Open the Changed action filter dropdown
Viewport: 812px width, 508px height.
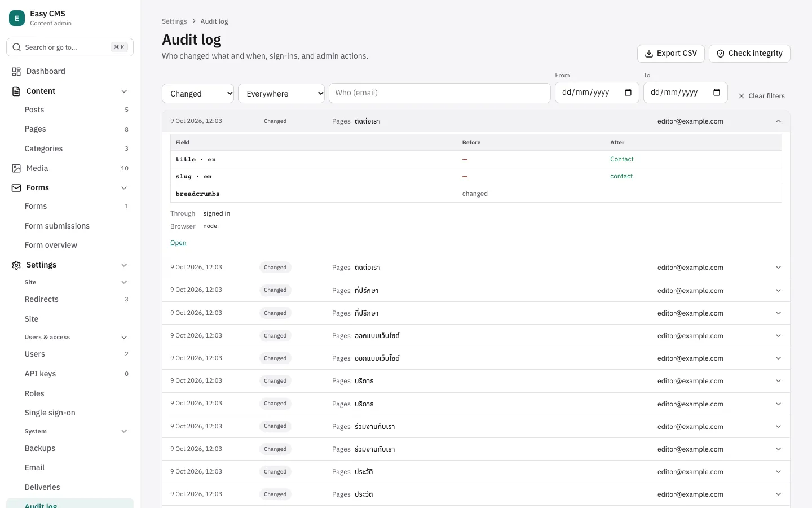198,94
